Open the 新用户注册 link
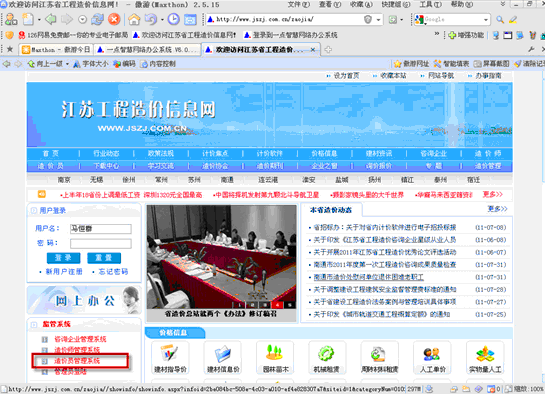 [64, 272]
